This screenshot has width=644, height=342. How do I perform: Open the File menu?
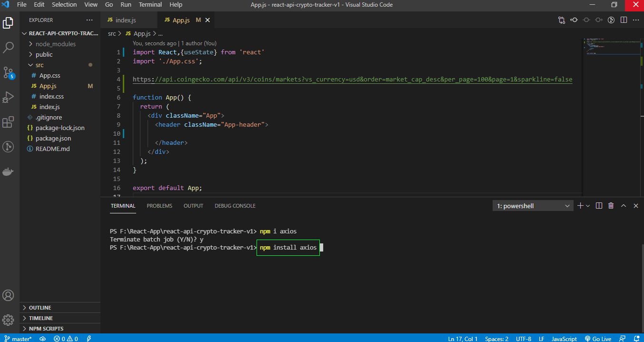(x=22, y=4)
